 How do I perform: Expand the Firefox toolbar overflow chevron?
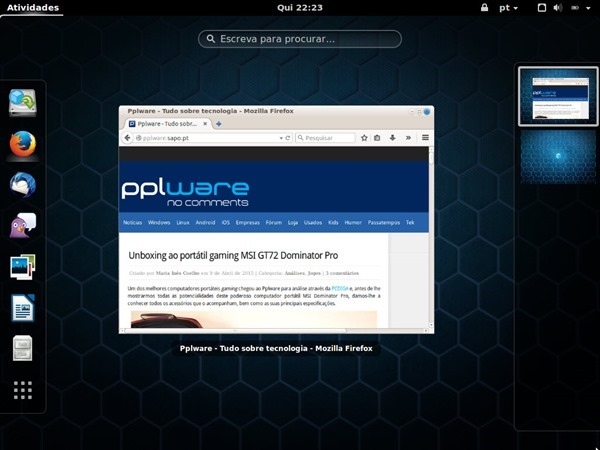point(408,138)
